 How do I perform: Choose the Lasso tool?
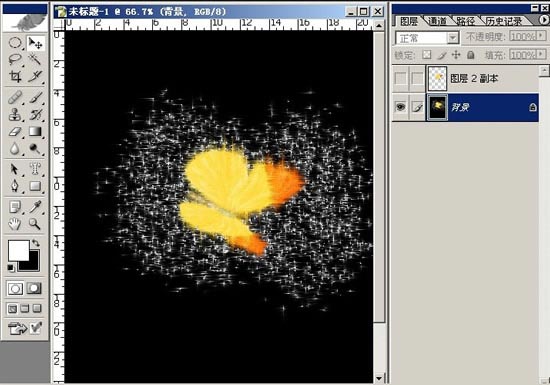(x=15, y=59)
